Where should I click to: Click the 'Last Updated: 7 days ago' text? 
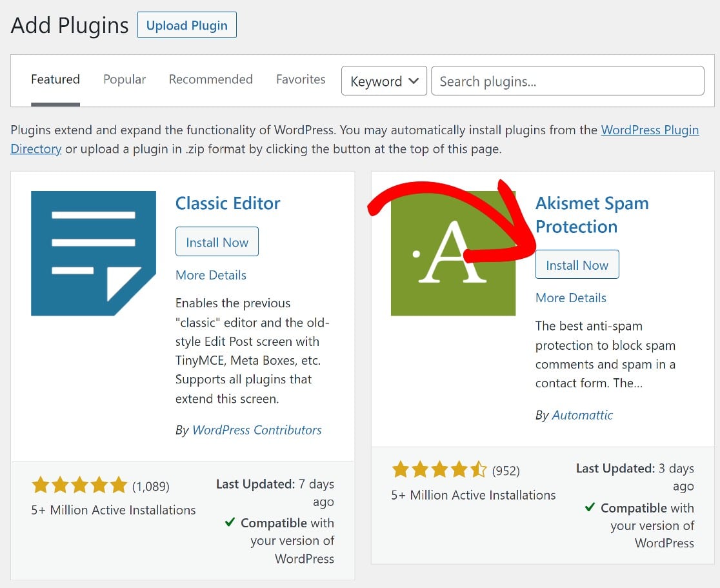pyautogui.click(x=275, y=493)
